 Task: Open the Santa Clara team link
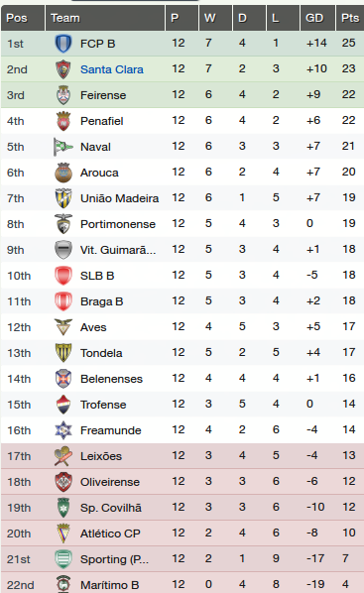pos(112,69)
